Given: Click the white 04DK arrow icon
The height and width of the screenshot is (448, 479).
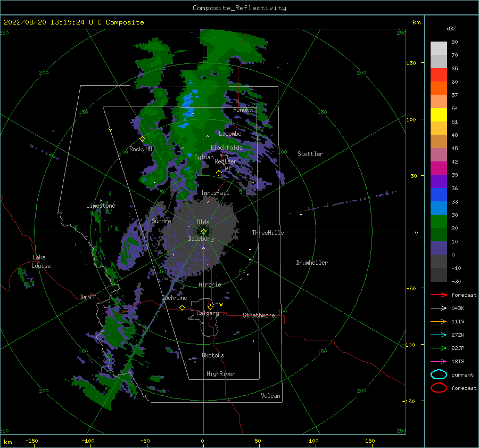Looking at the screenshot, I should tap(439, 308).
